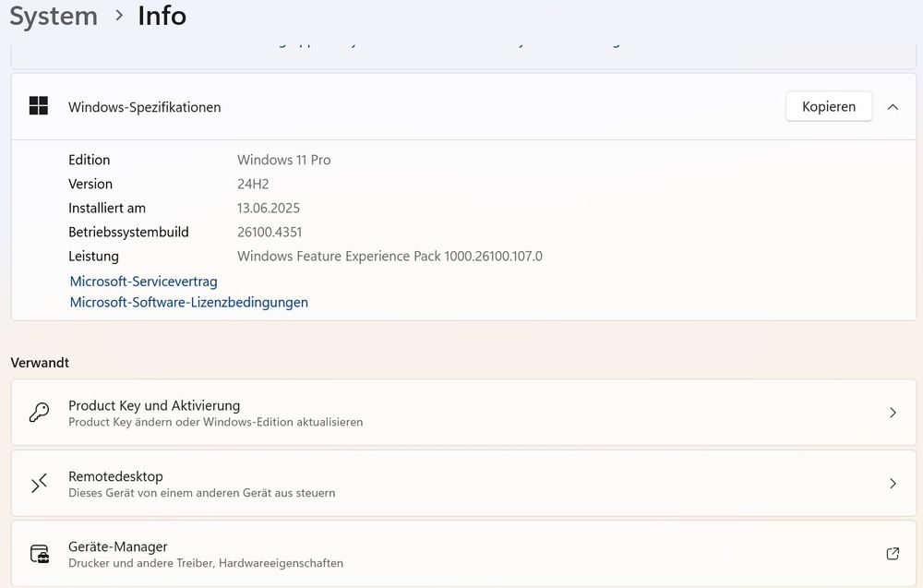The image size is (923, 588).
Task: Open Remotedesktop settings
Action: click(464, 484)
